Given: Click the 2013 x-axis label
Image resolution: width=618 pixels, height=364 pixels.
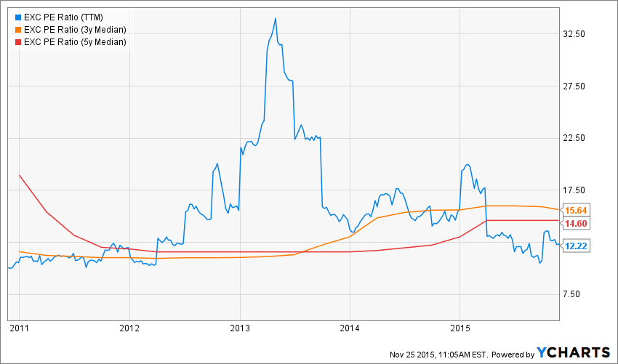Looking at the screenshot, I should (x=240, y=328).
